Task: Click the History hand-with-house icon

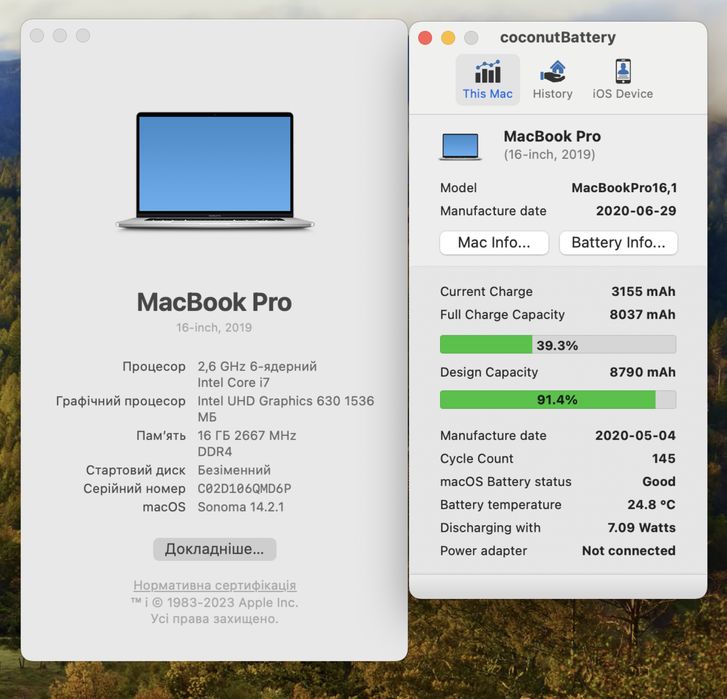Action: coord(553,71)
